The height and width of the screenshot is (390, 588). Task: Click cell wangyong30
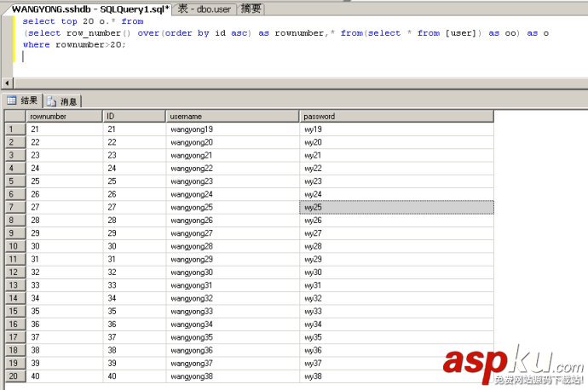[x=233, y=272]
